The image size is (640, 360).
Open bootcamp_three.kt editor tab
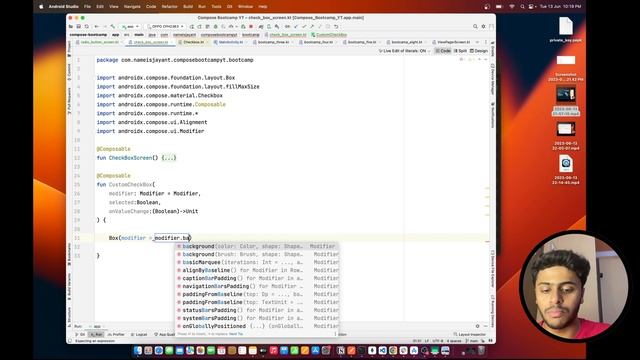click(274, 42)
